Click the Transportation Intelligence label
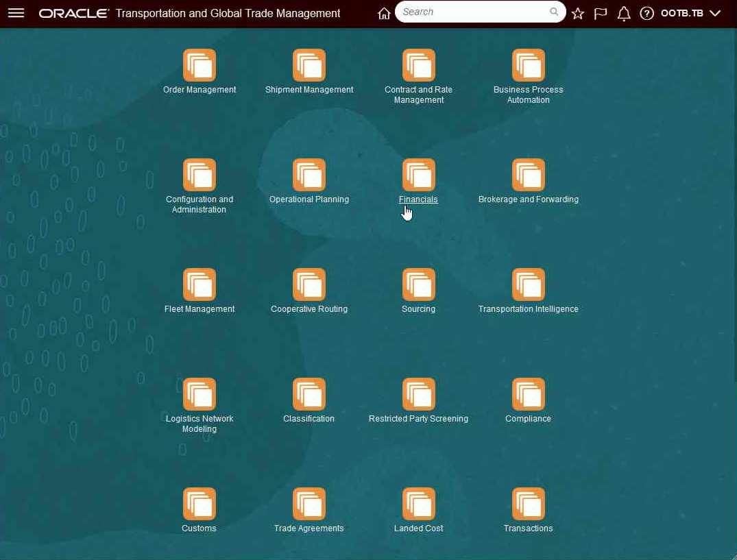The image size is (737, 560). [529, 309]
